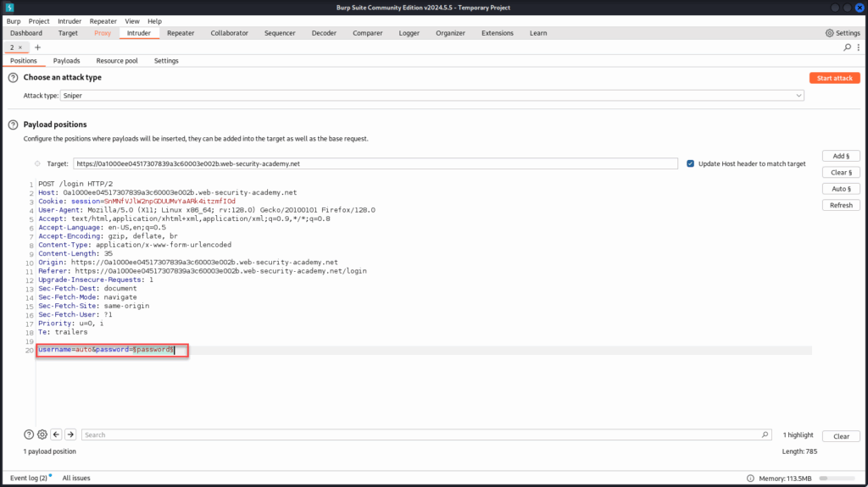Open editor search settings gear
The image size is (868, 487).
(x=42, y=435)
